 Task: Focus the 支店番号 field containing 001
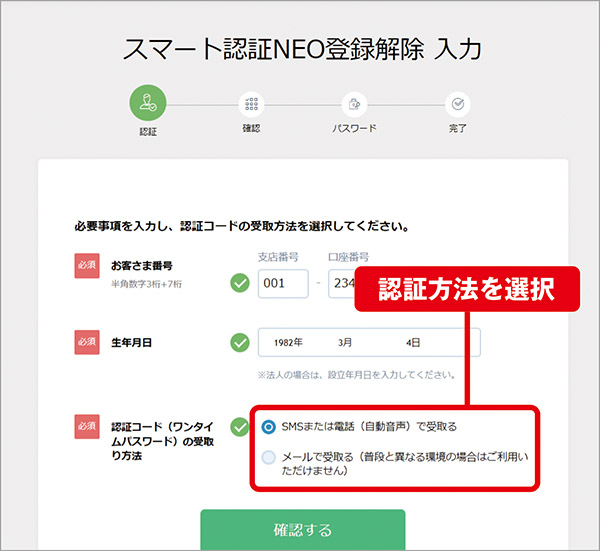coord(283,284)
